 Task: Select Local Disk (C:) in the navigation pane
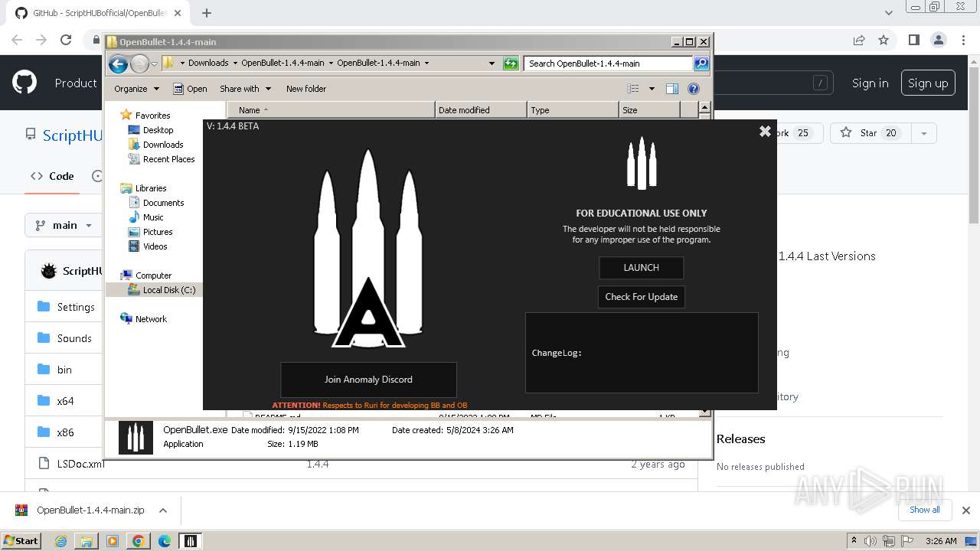click(x=168, y=290)
